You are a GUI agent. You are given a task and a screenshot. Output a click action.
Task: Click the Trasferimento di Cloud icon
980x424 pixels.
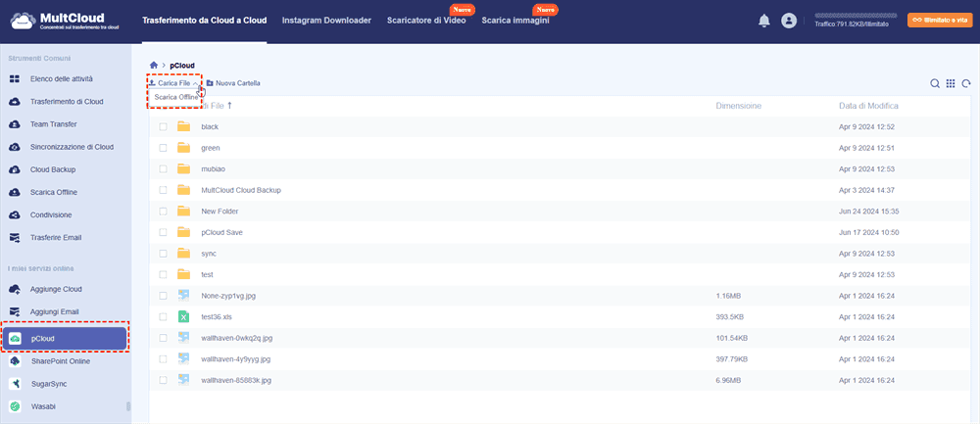coord(15,102)
